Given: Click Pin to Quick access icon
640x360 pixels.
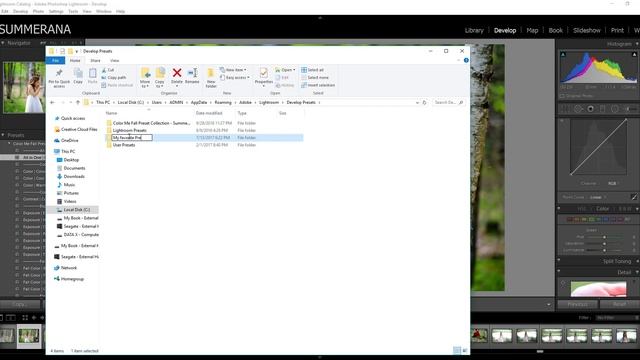Looking at the screenshot, I should coord(59,73).
